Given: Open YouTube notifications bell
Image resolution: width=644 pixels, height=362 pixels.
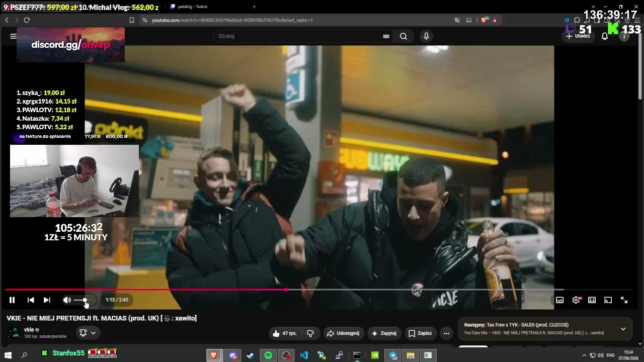Looking at the screenshot, I should coord(605,36).
